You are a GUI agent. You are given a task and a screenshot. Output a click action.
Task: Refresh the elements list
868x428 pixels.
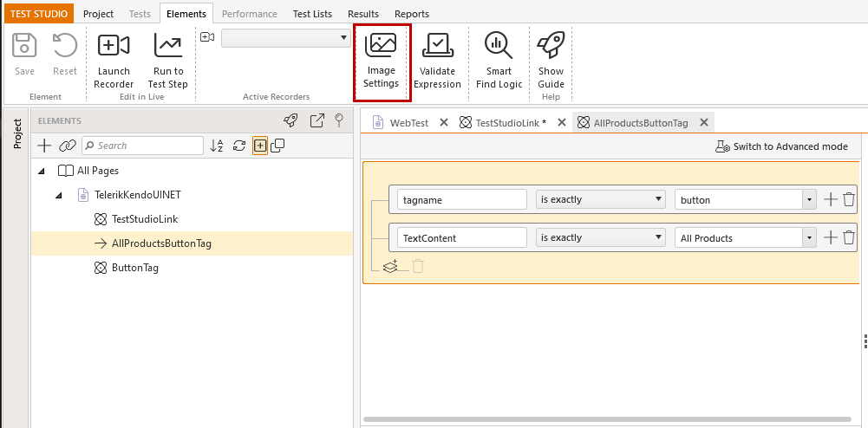tap(239, 146)
